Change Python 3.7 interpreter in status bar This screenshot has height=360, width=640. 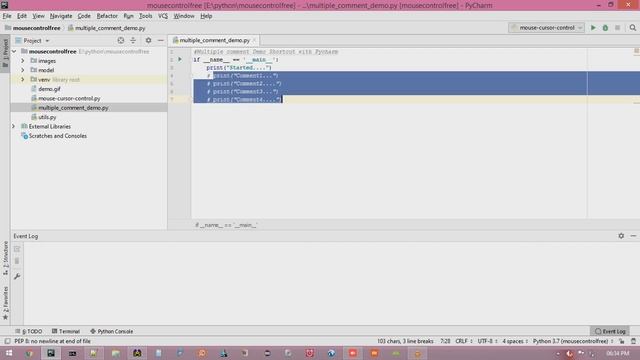coord(573,341)
